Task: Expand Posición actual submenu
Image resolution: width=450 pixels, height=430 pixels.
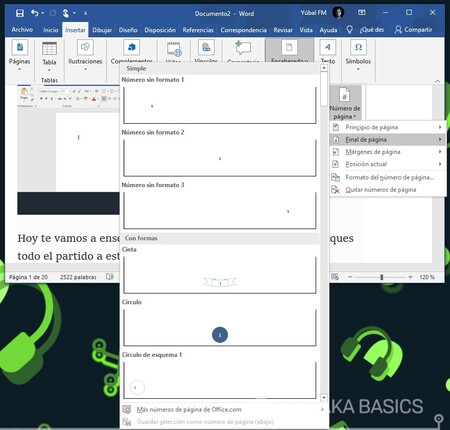Action: [388, 164]
